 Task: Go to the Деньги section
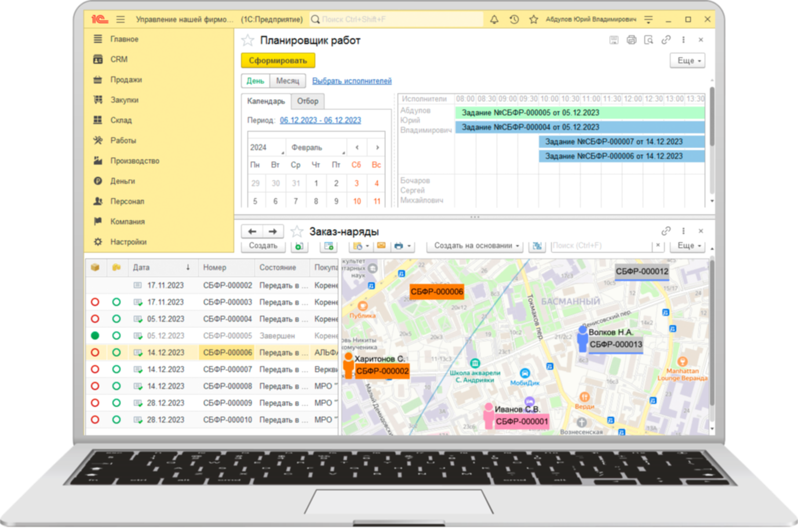tap(122, 181)
